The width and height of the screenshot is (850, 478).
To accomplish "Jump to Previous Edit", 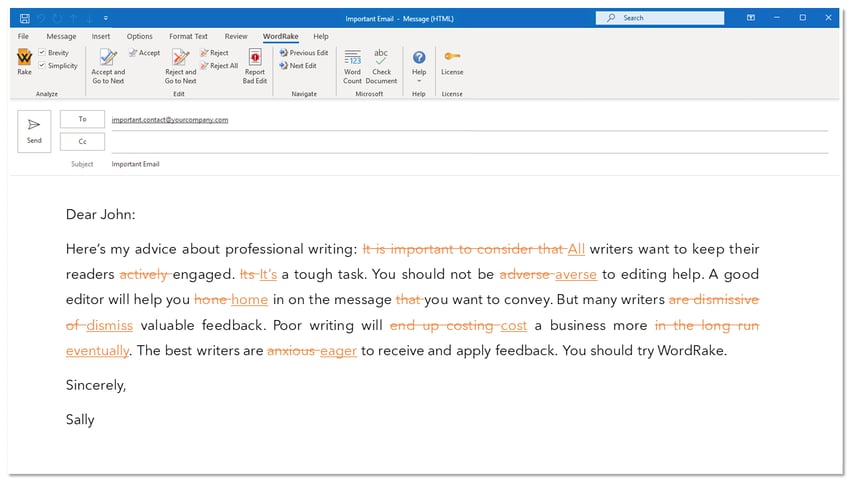I will tap(304, 53).
